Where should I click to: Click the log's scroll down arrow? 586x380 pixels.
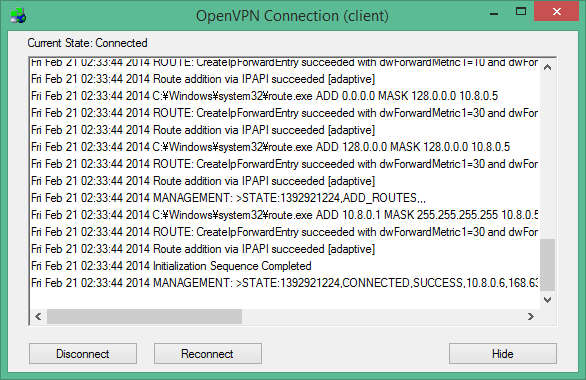tap(548, 300)
